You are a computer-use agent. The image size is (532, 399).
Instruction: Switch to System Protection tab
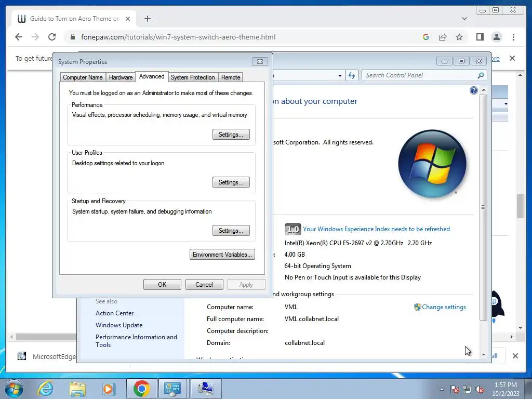tap(193, 77)
